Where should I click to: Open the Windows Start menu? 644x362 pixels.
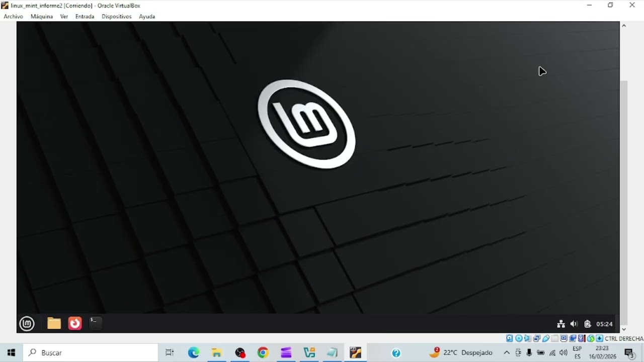pyautogui.click(x=11, y=353)
